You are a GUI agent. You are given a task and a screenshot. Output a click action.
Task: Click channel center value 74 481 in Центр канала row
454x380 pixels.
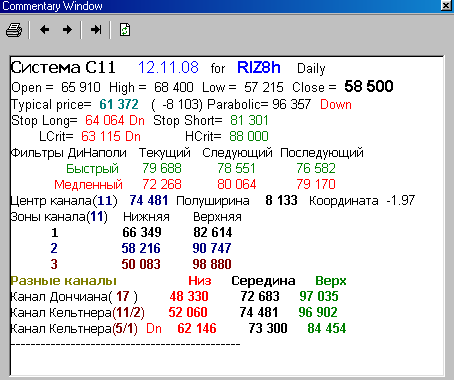tap(149, 201)
